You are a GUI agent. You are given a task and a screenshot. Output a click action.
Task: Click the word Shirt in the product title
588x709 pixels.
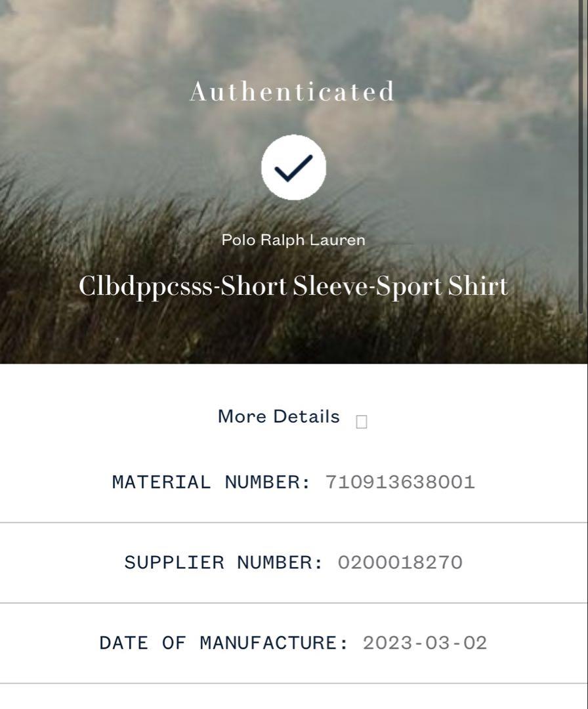point(478,286)
